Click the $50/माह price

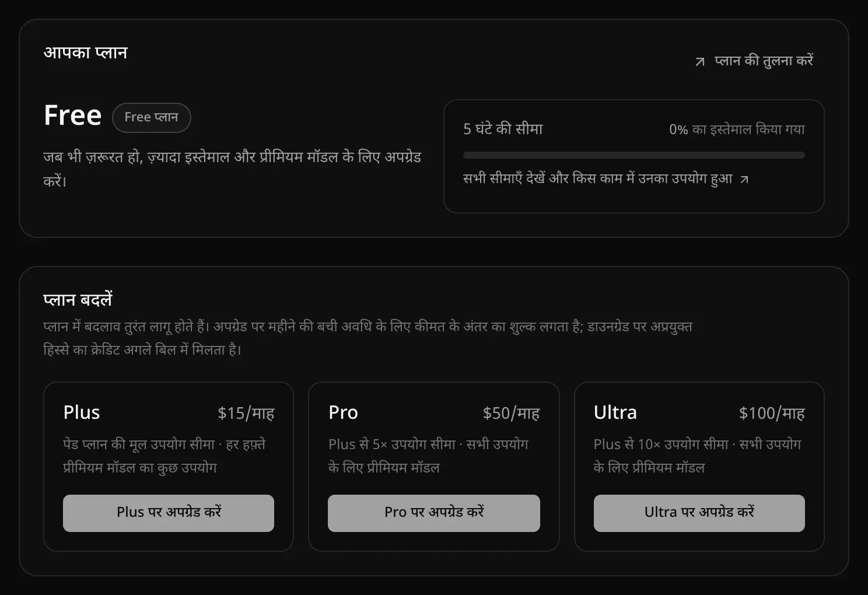(x=511, y=413)
